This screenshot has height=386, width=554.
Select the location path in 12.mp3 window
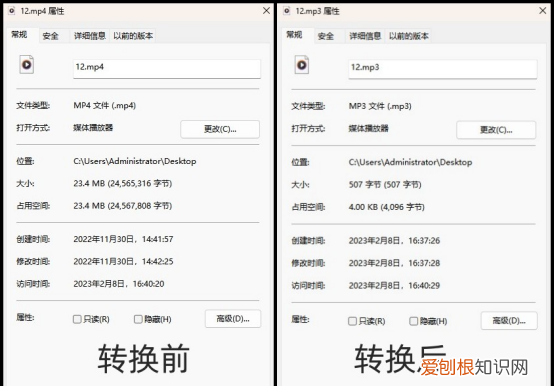tap(410, 162)
